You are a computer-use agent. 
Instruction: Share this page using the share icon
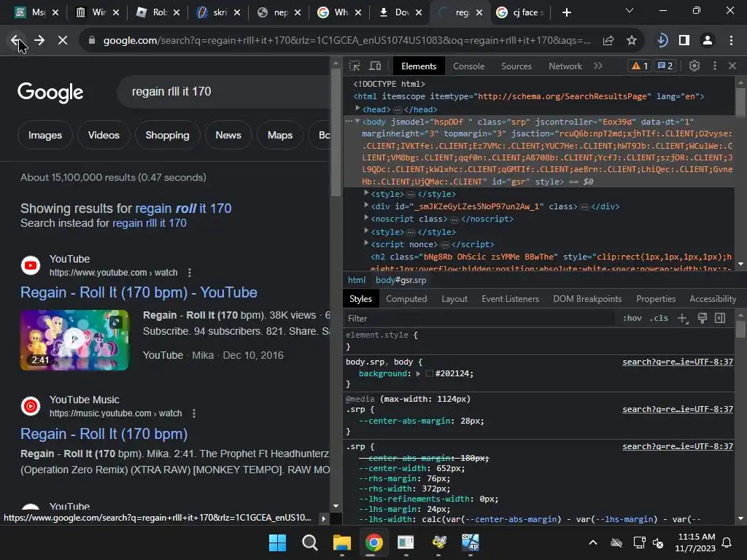[608, 41]
